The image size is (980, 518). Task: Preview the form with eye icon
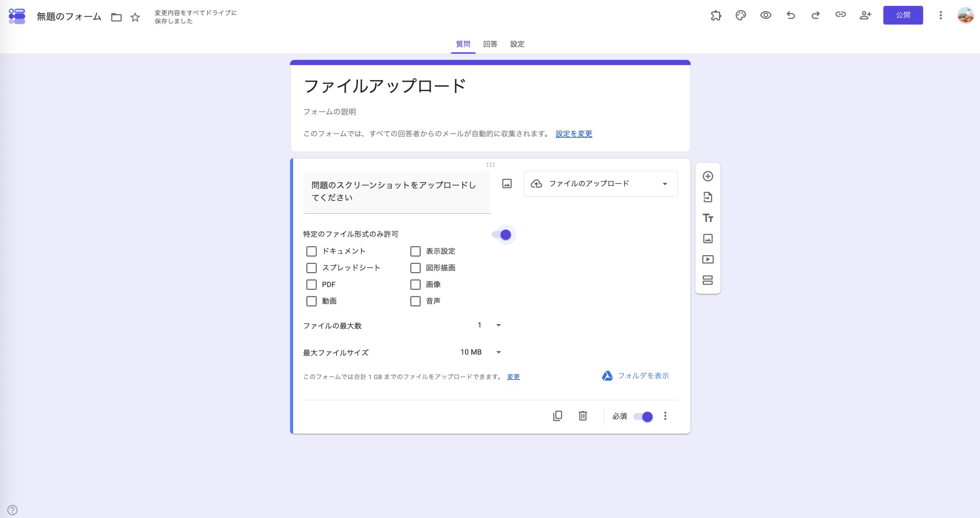click(766, 15)
